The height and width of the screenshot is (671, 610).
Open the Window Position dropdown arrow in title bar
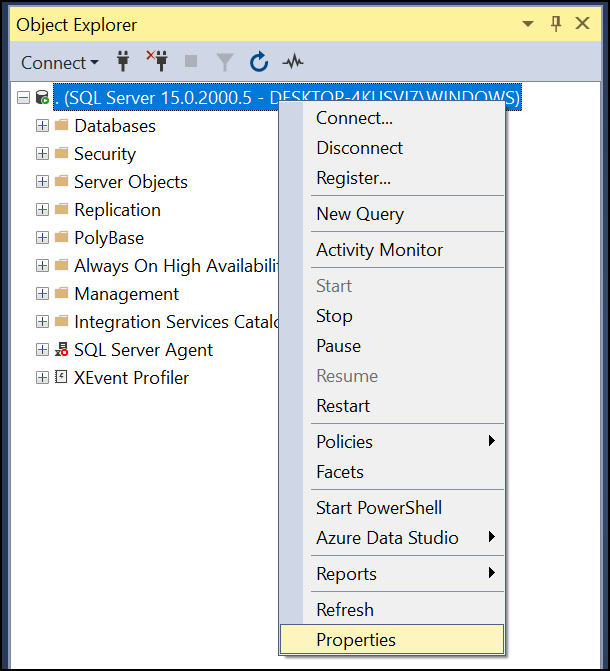(x=528, y=24)
